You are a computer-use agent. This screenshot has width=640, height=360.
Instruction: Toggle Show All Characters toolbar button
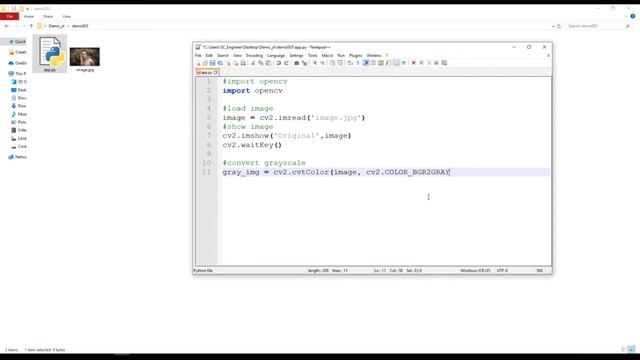point(358,63)
